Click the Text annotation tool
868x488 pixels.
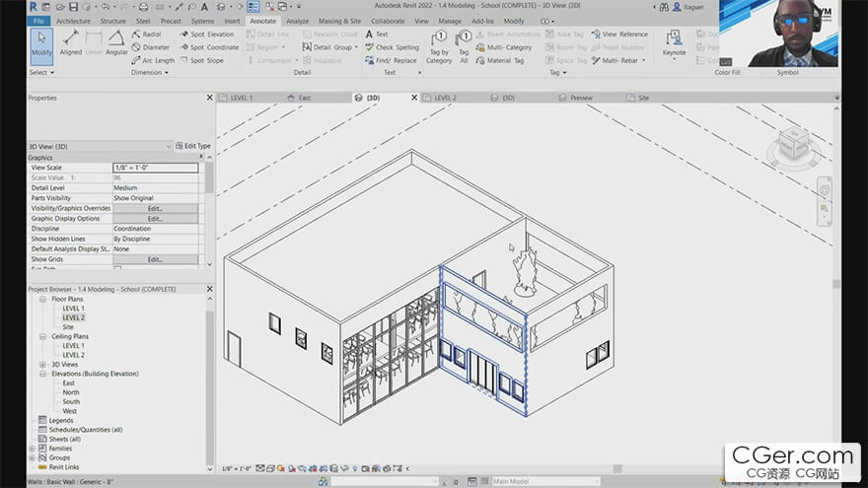point(376,34)
